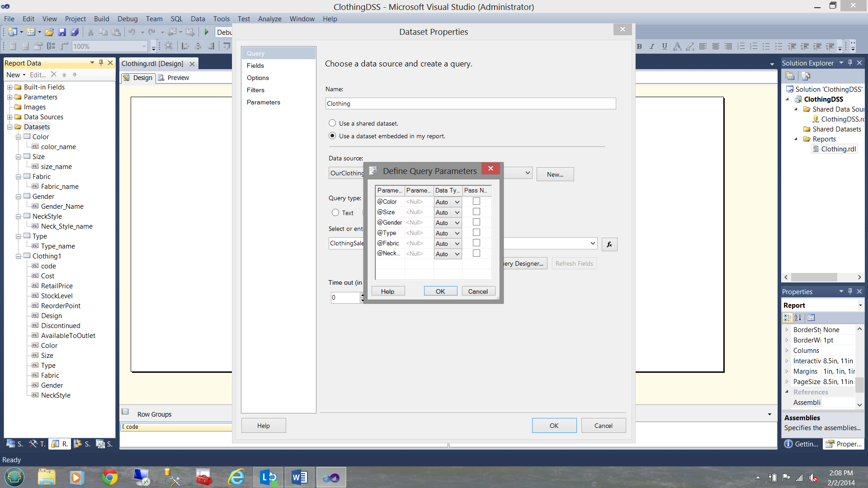Pin the Report Data panel
The height and width of the screenshot is (488, 868).
tap(101, 63)
